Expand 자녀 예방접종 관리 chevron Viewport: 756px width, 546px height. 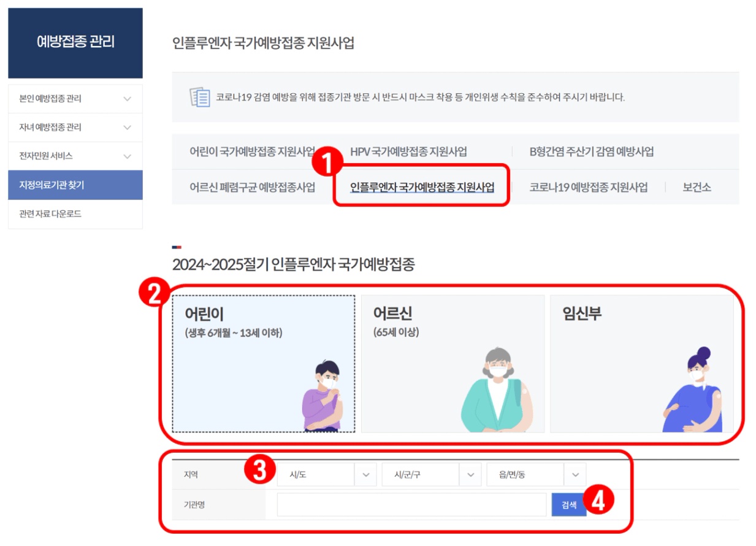(128, 128)
